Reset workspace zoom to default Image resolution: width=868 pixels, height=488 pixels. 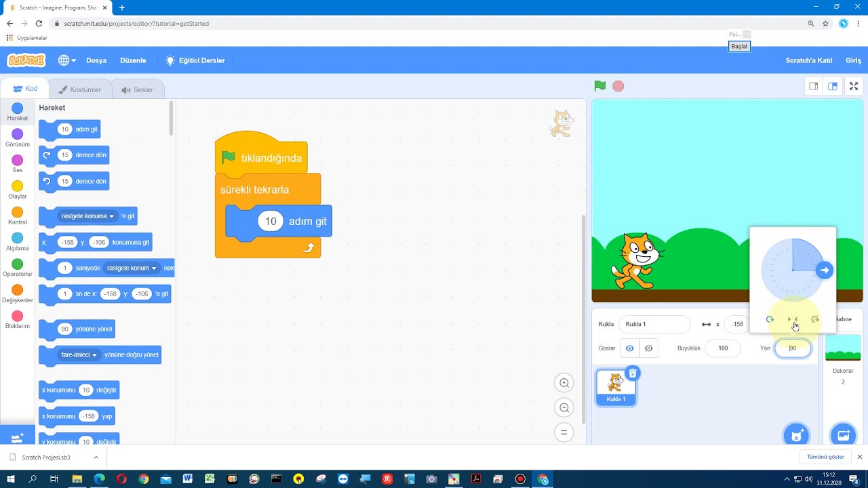564,432
